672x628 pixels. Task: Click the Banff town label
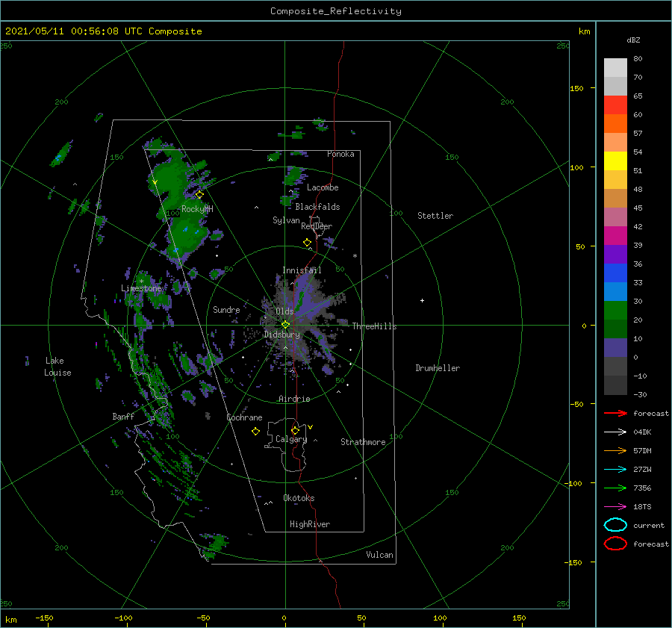point(123,416)
